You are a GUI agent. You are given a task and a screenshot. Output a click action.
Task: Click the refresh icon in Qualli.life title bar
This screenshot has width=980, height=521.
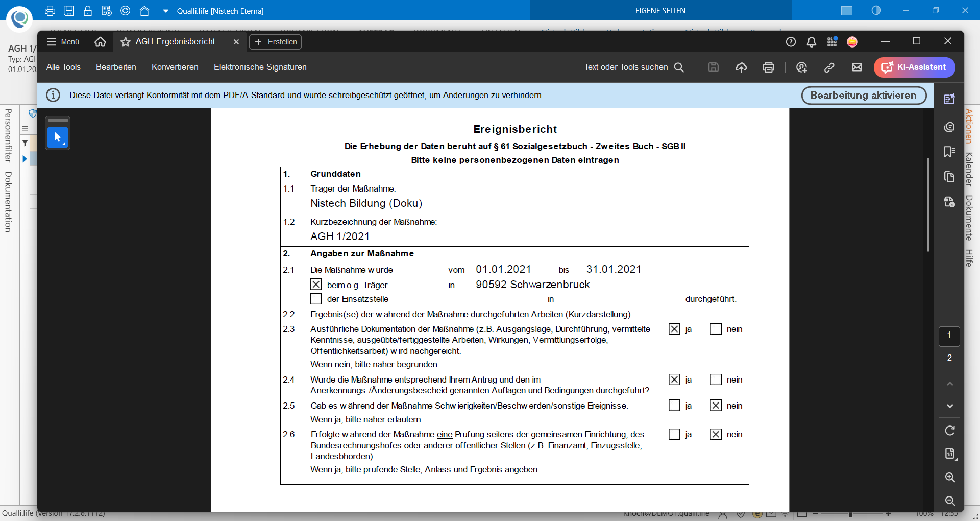pyautogui.click(x=126, y=11)
